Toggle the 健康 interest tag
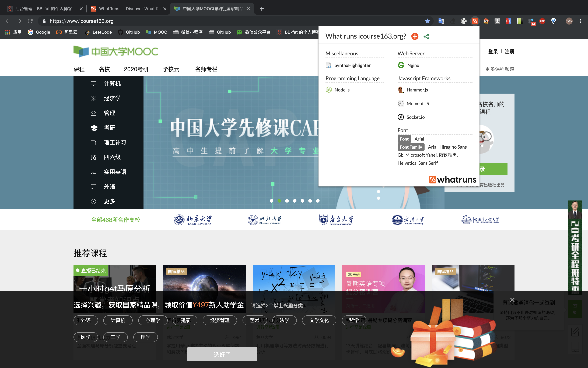The height and width of the screenshot is (368, 588). [185, 320]
